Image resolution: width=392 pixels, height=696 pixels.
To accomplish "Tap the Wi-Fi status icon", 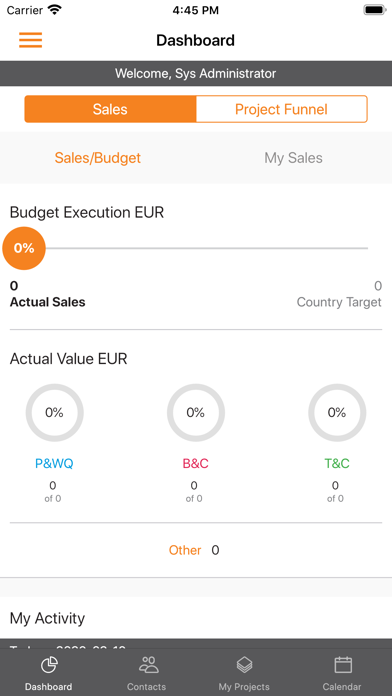I will pyautogui.click(x=54, y=10).
